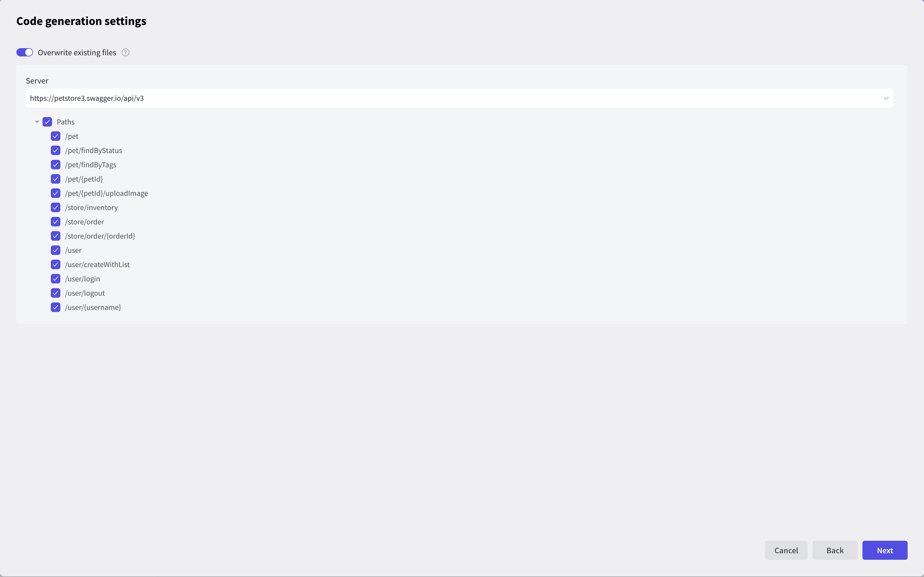Click the /store/inventory checkbox icon
924x577 pixels.
tap(55, 207)
